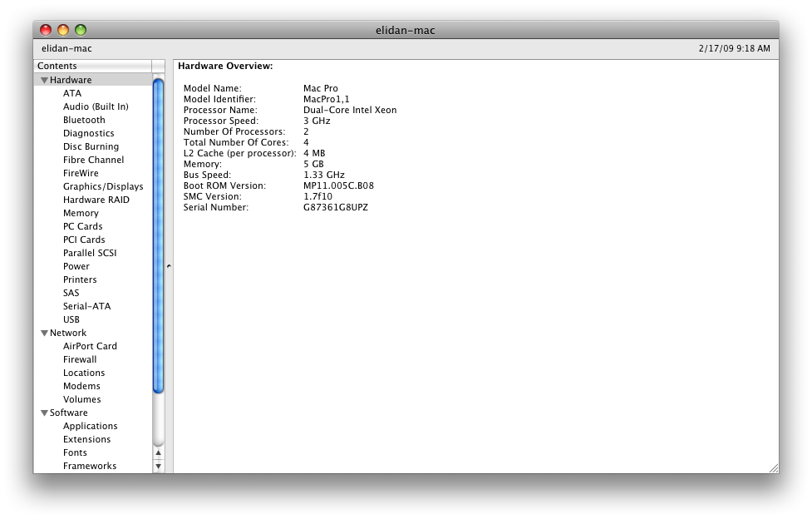The image size is (812, 519).
Task: Collapse the Network section triangle
Action: (45, 334)
